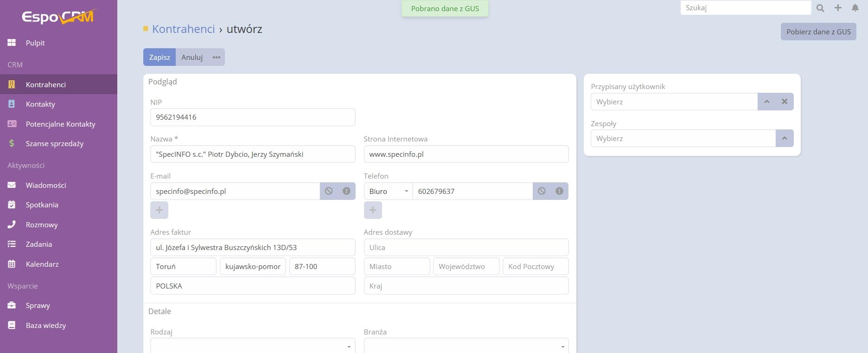Open Spotkania in sidebar
Viewport: 868px width, 353px height.
pos(58,205)
